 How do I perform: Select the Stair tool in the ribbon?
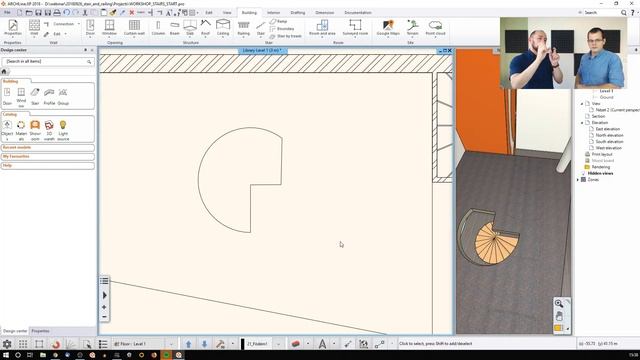(260, 28)
